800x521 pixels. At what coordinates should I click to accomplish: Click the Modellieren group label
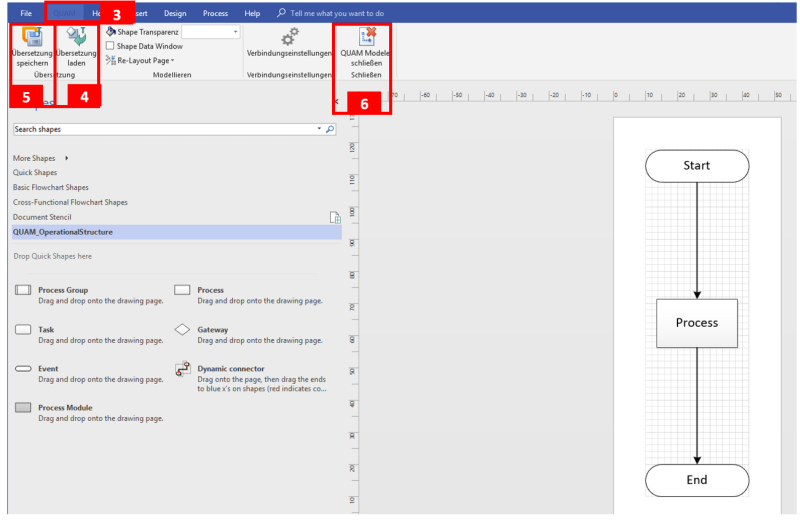[x=172, y=75]
